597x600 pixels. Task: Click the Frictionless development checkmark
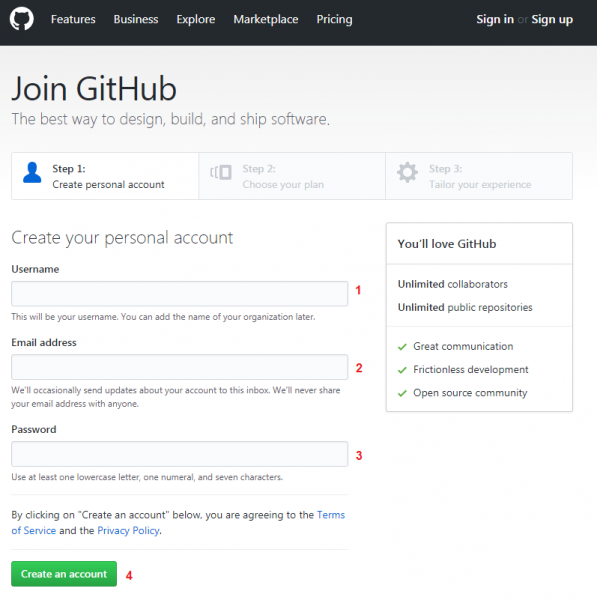pos(402,370)
